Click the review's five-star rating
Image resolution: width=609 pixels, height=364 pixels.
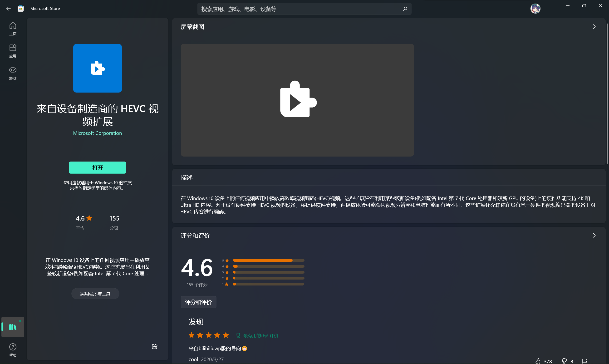click(x=209, y=335)
